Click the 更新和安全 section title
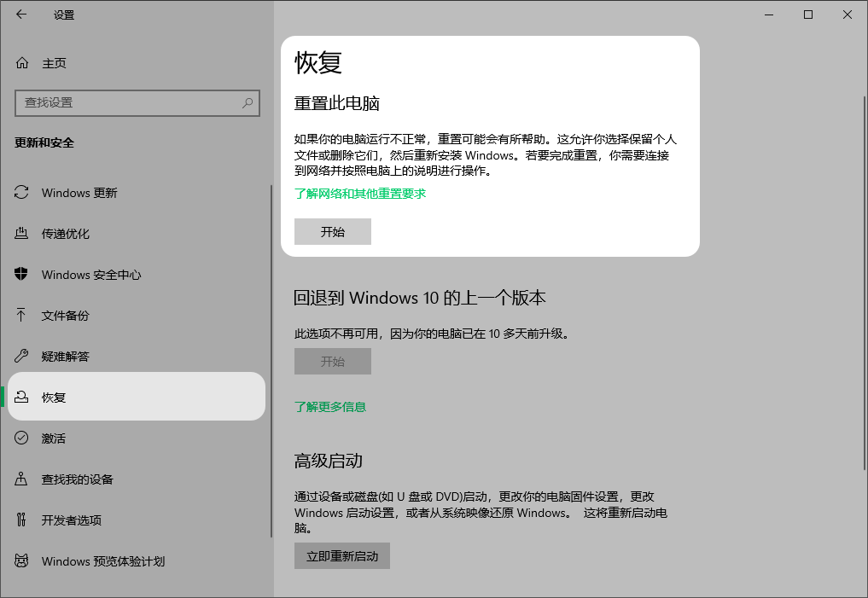The image size is (868, 598). click(x=44, y=142)
